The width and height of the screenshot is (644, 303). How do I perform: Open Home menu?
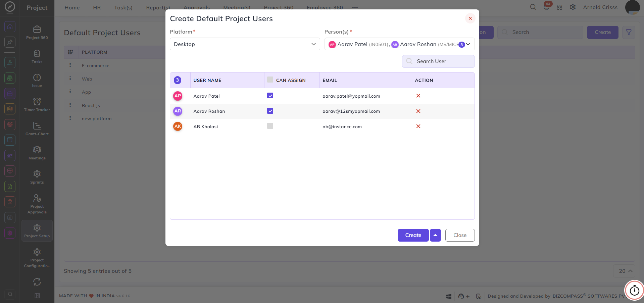tap(72, 7)
